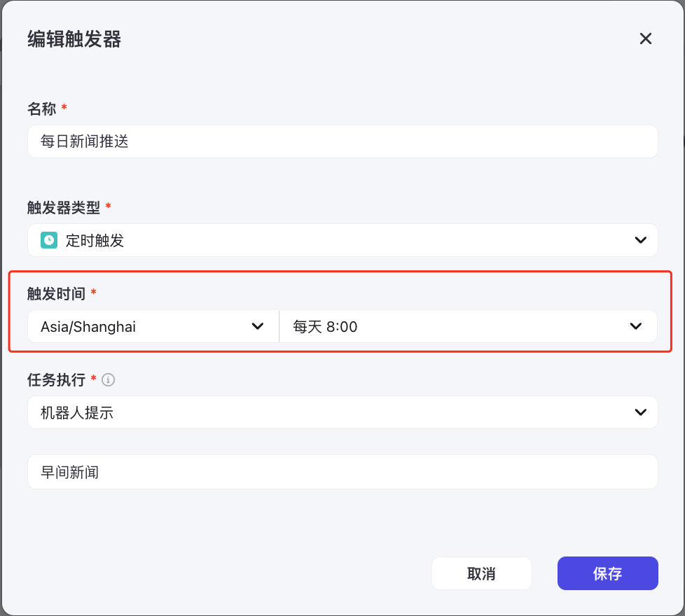The height and width of the screenshot is (616, 685).
Task: Open the 任务执行 dropdown chevron
Action: tap(640, 412)
